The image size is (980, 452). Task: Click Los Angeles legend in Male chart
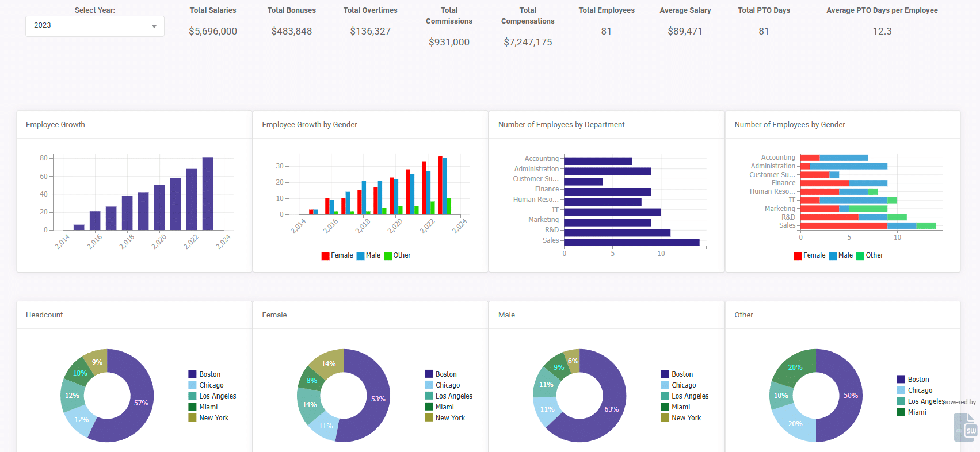click(x=685, y=396)
